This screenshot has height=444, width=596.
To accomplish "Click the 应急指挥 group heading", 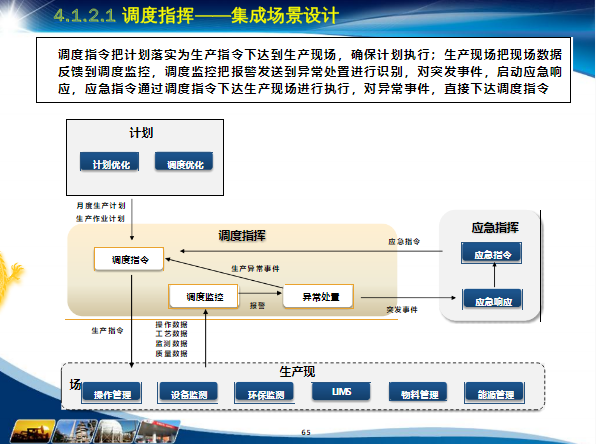I will pyautogui.click(x=495, y=227).
